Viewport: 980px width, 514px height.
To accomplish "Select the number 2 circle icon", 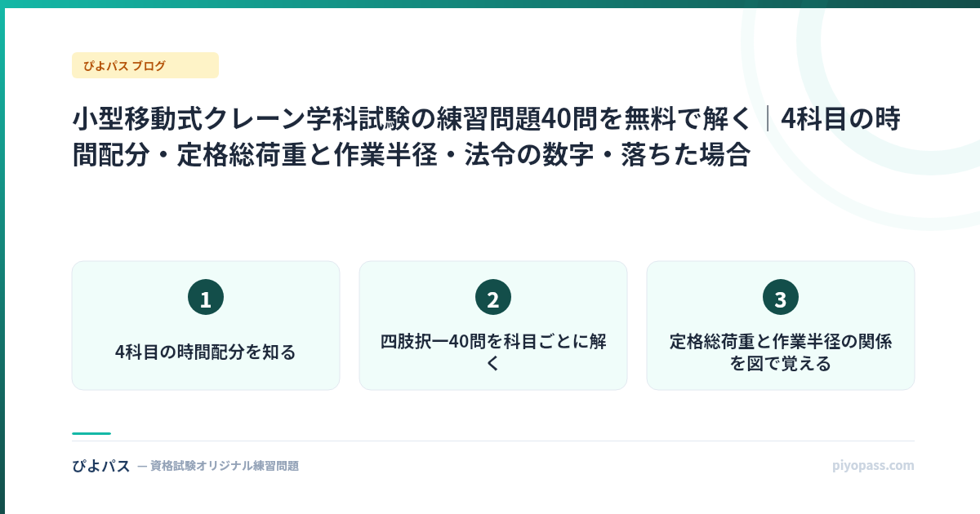I will [x=493, y=297].
